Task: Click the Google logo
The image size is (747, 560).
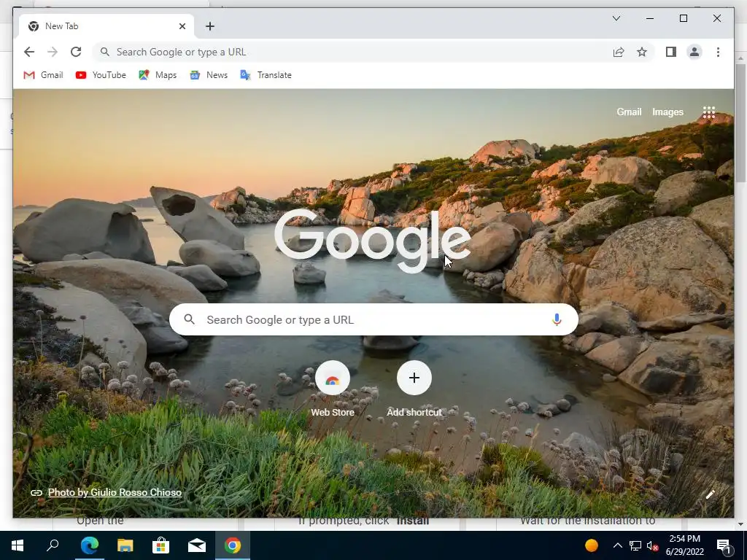Action: tap(373, 239)
